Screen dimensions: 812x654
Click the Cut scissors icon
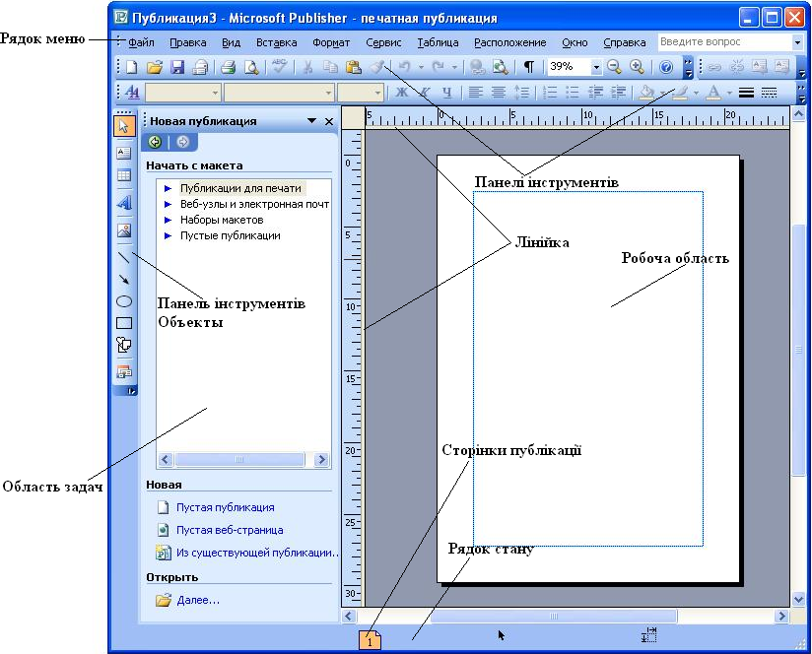point(307,67)
